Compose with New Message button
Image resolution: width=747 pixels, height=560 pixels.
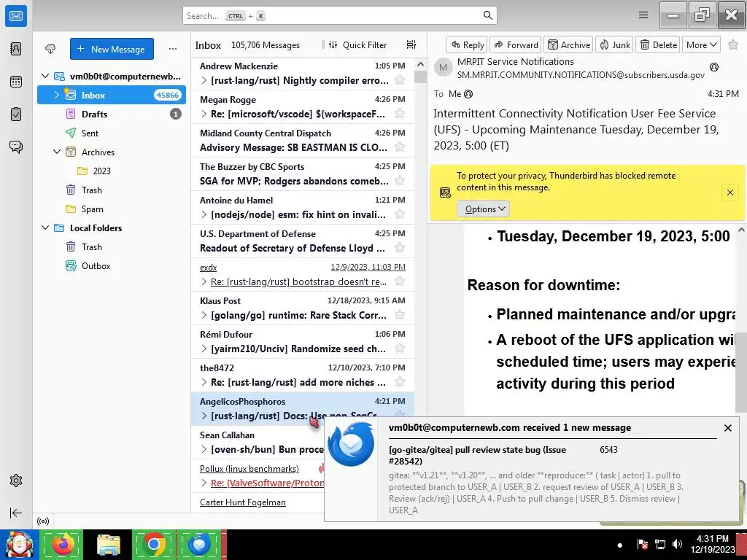pos(112,49)
